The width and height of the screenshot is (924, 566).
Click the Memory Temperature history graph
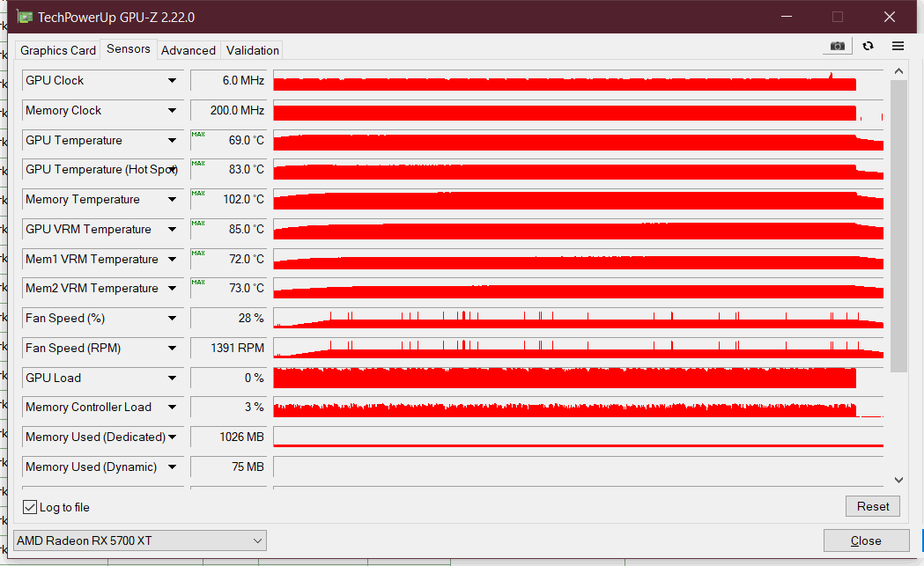578,199
